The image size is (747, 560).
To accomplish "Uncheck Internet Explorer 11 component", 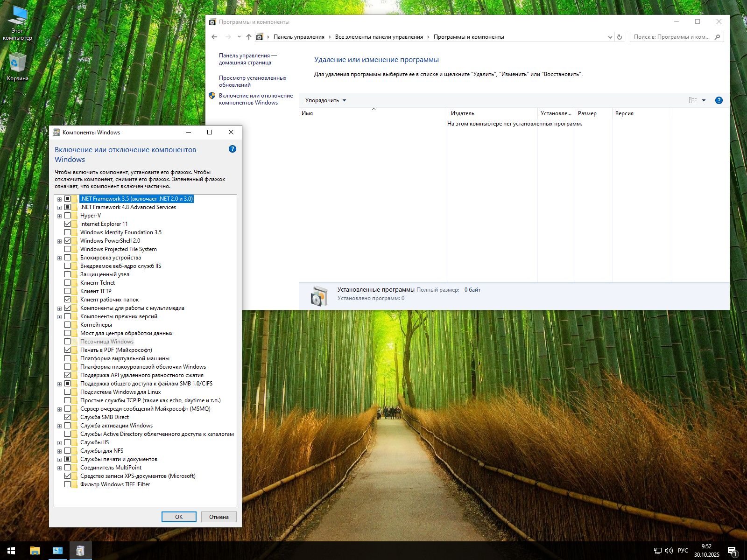I will [68, 224].
